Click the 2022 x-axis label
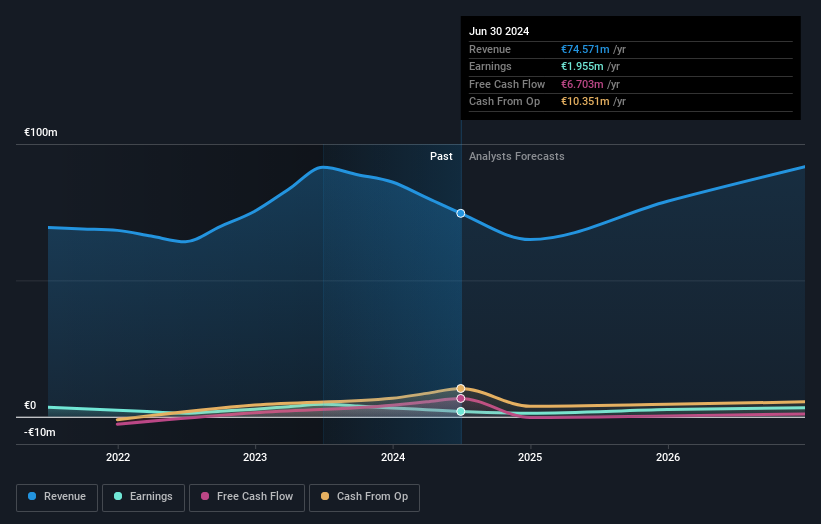 point(118,457)
